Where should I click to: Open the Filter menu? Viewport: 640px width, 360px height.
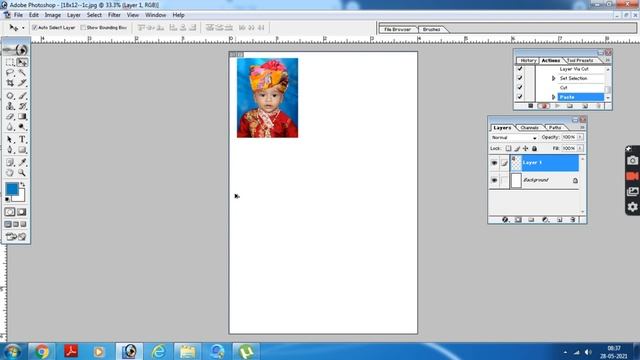pyautogui.click(x=114, y=15)
